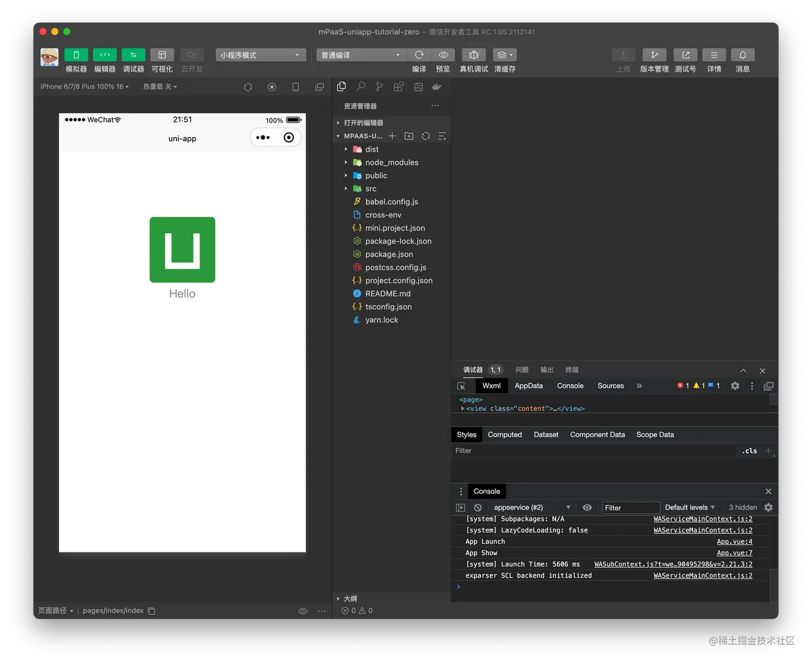Open the file explorer icon in the editor sidebar

click(x=342, y=87)
